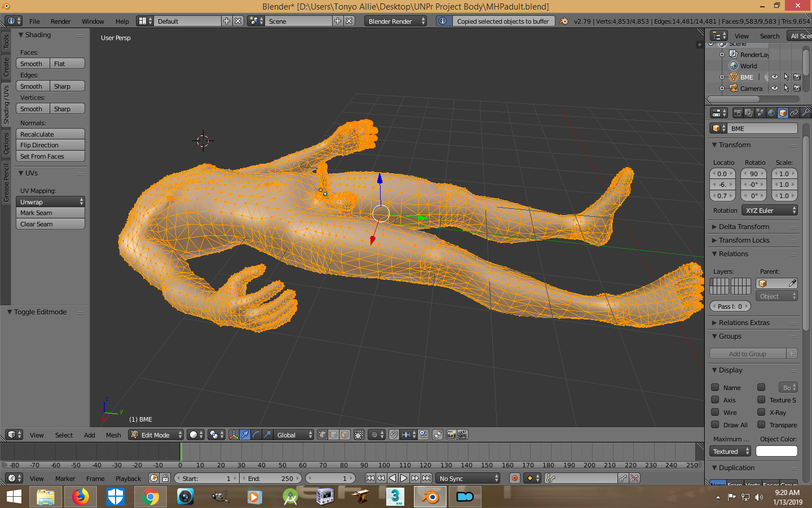Open Google Chrome from the taskbar
Screen dimensions: 812x508
[151, 497]
